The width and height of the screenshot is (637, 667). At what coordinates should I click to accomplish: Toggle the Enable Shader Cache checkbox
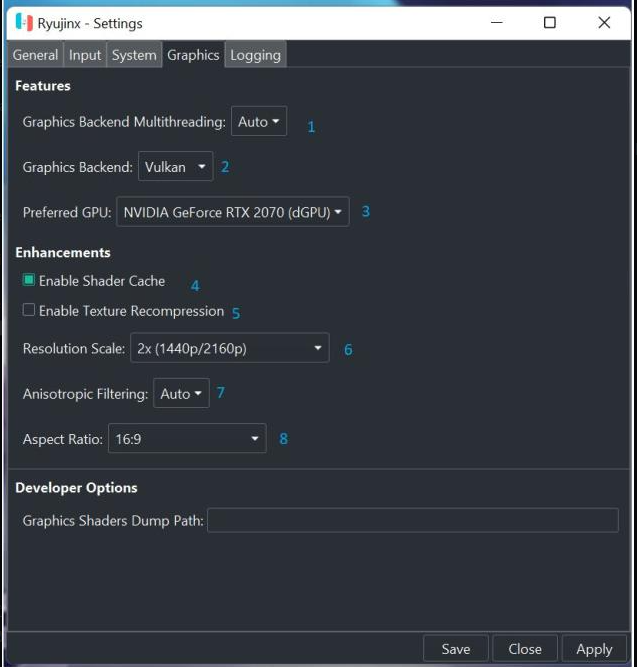[x=29, y=281]
